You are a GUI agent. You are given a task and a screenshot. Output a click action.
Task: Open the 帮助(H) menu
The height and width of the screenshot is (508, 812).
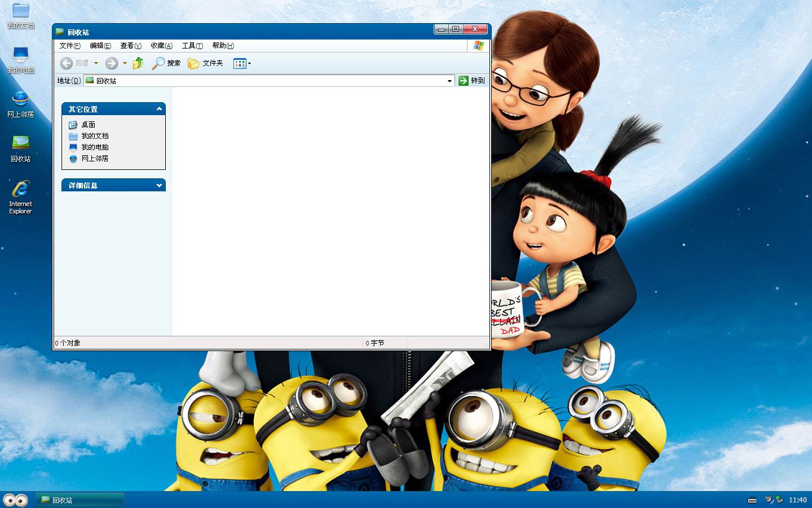223,46
